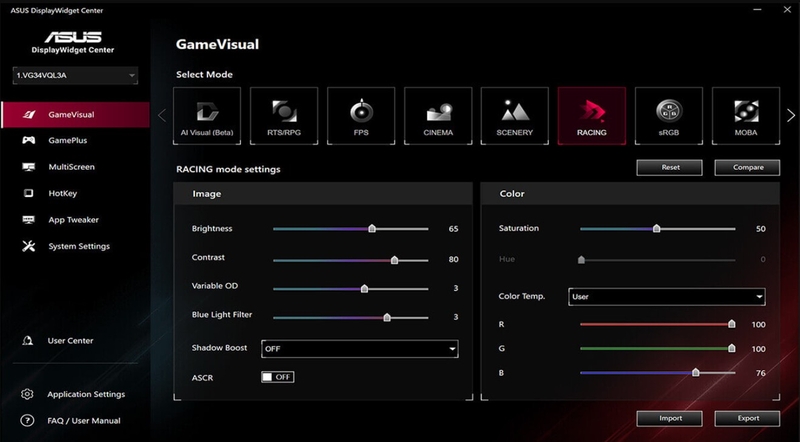Click the User Center person icon
Viewport: 800px width, 442px height.
pyautogui.click(x=28, y=340)
